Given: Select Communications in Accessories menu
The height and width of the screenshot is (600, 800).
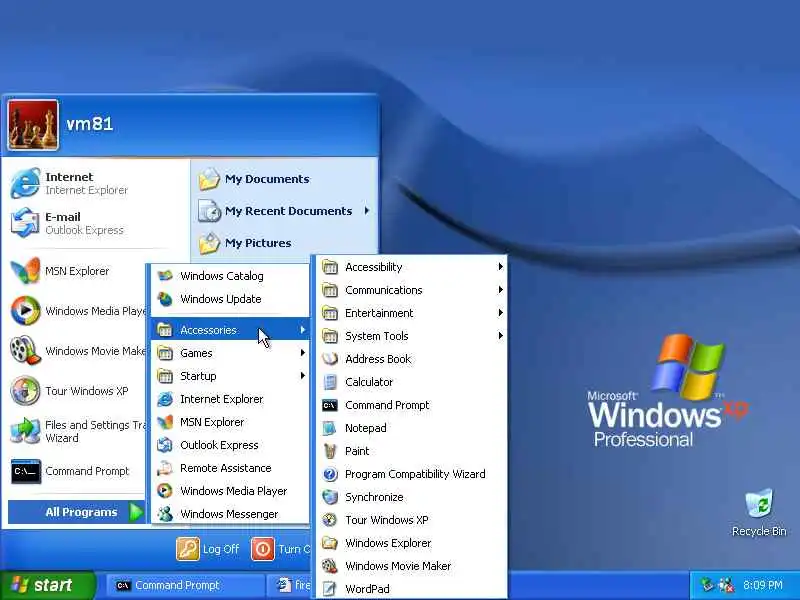Looking at the screenshot, I should 412,290.
